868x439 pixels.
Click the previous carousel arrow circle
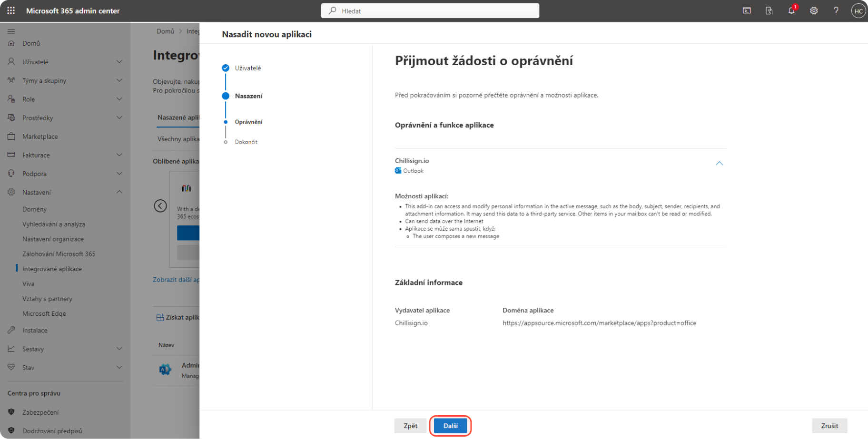(160, 206)
